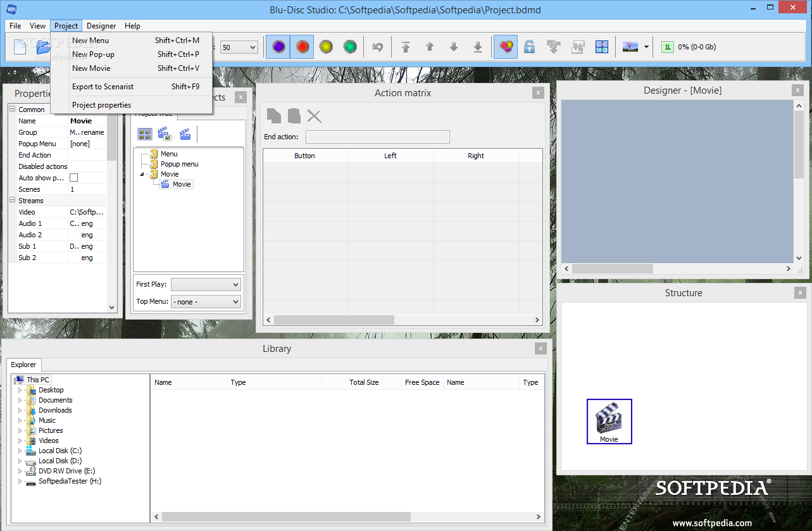The image size is (812, 531).
Task: Collapse the Streams section in Properties
Action: point(12,201)
